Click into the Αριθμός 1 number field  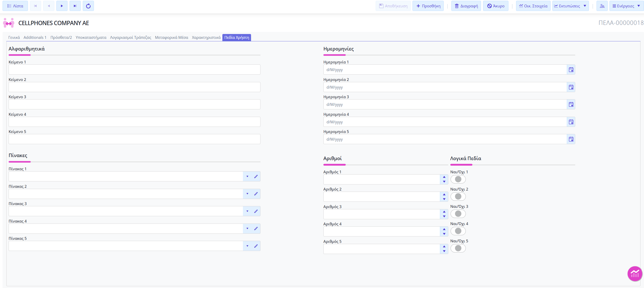click(382, 179)
